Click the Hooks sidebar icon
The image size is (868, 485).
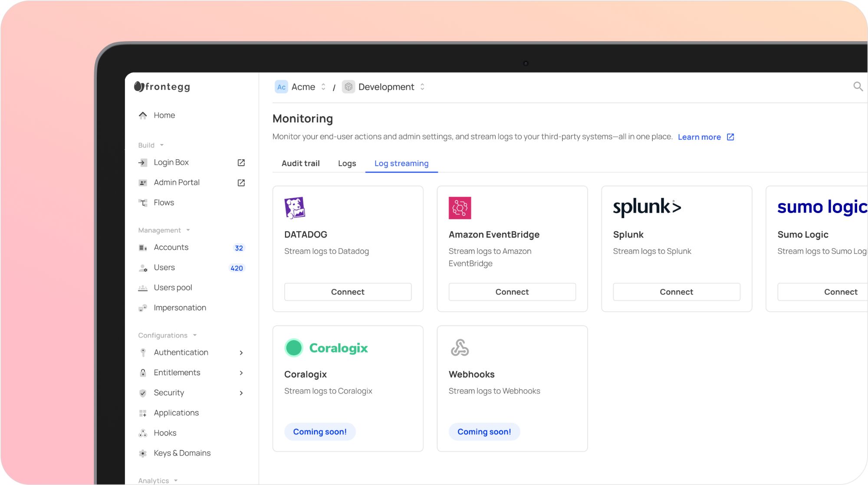click(x=143, y=433)
